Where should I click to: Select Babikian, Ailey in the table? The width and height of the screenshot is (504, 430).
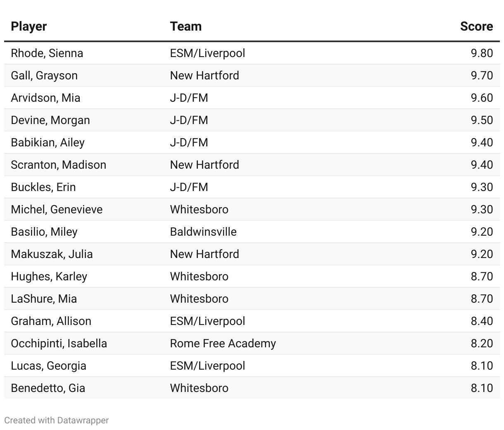[48, 143]
